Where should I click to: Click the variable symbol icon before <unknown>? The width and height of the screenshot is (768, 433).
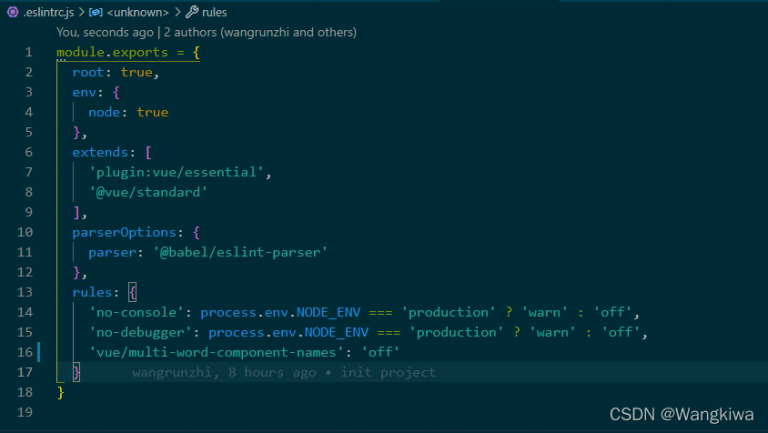pyautogui.click(x=95, y=13)
